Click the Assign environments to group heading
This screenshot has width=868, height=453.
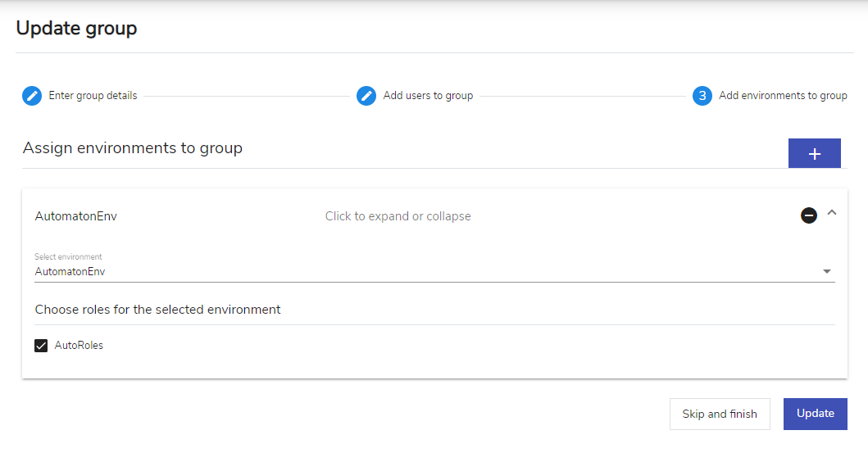[x=133, y=148]
